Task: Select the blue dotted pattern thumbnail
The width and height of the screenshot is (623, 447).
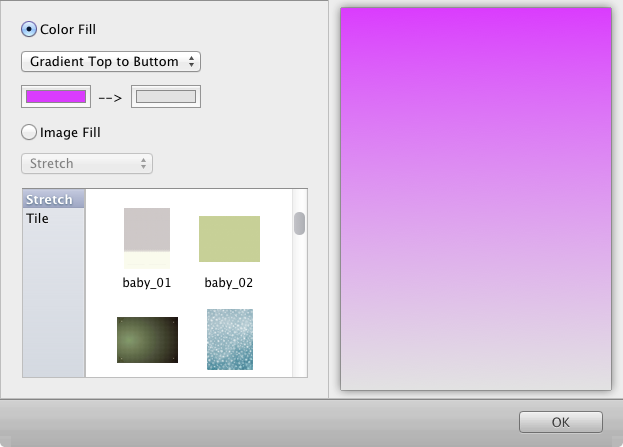Action: [229, 338]
